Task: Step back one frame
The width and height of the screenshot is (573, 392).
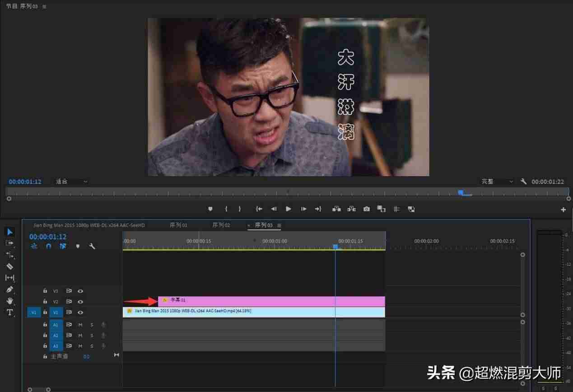Action: click(x=274, y=209)
